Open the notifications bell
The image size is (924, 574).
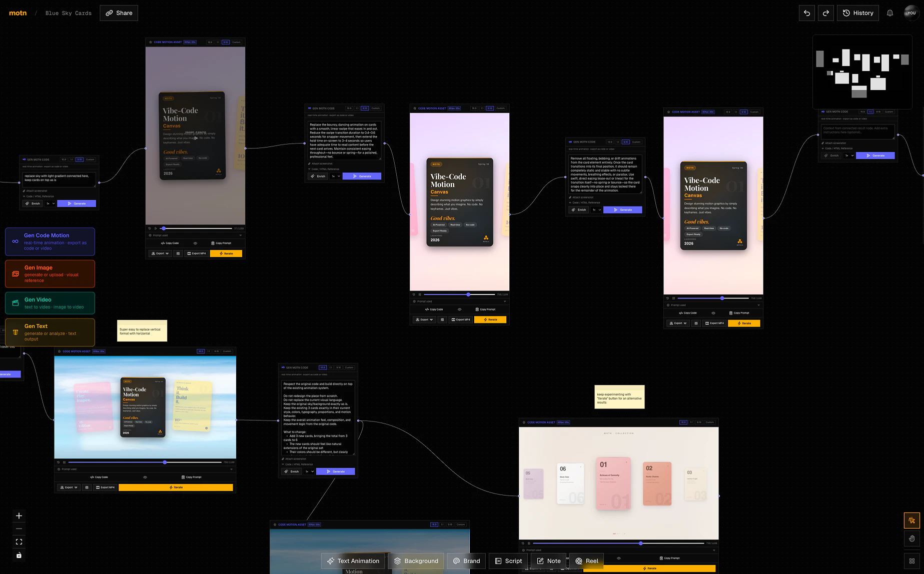(x=890, y=13)
